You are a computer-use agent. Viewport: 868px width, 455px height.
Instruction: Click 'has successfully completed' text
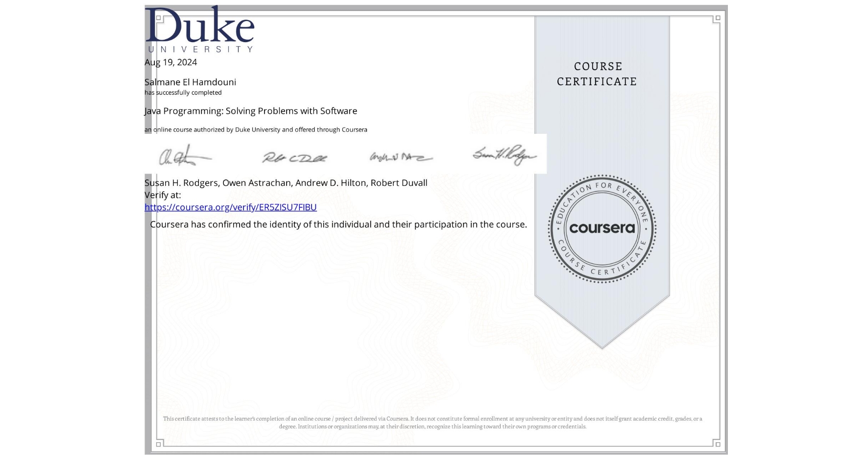click(x=183, y=93)
